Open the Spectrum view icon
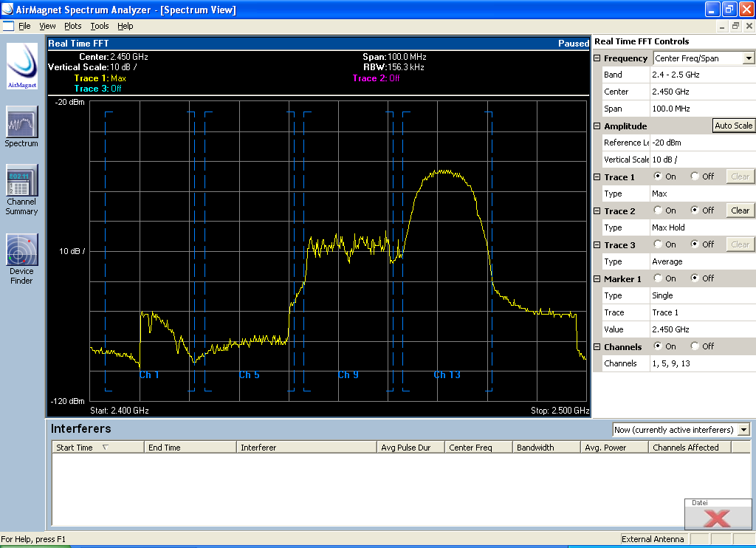Viewport: 756px width, 548px height. [21, 122]
